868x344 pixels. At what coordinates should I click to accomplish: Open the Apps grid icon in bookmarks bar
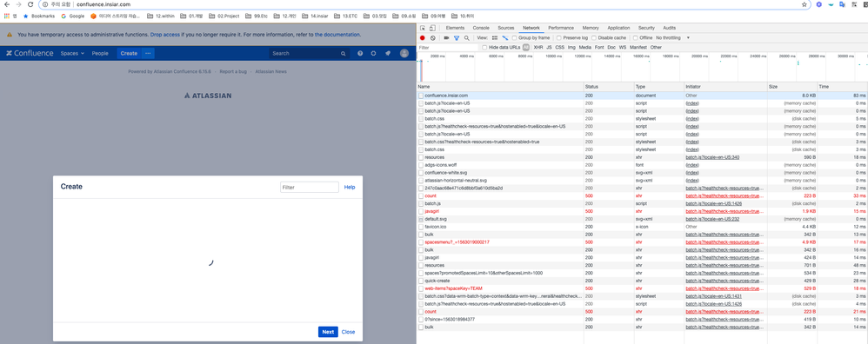pyautogui.click(x=7, y=16)
